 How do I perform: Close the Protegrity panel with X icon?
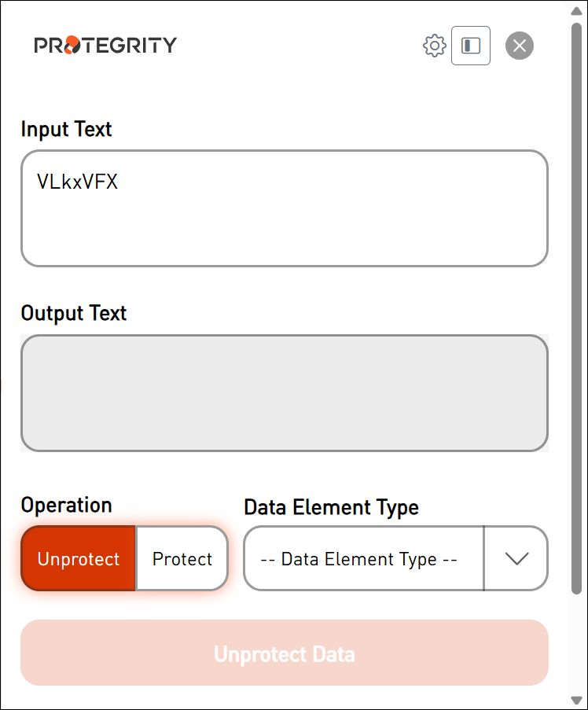point(519,46)
